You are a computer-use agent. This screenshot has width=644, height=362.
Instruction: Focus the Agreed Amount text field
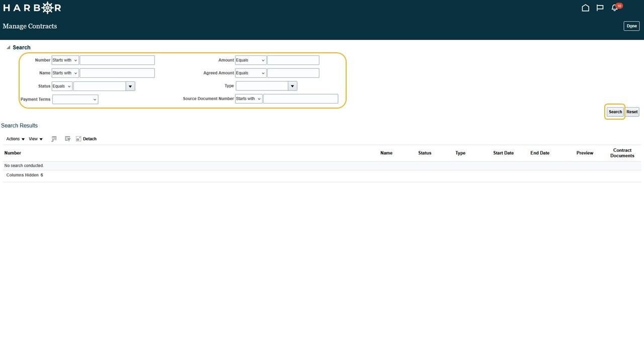(293, 73)
